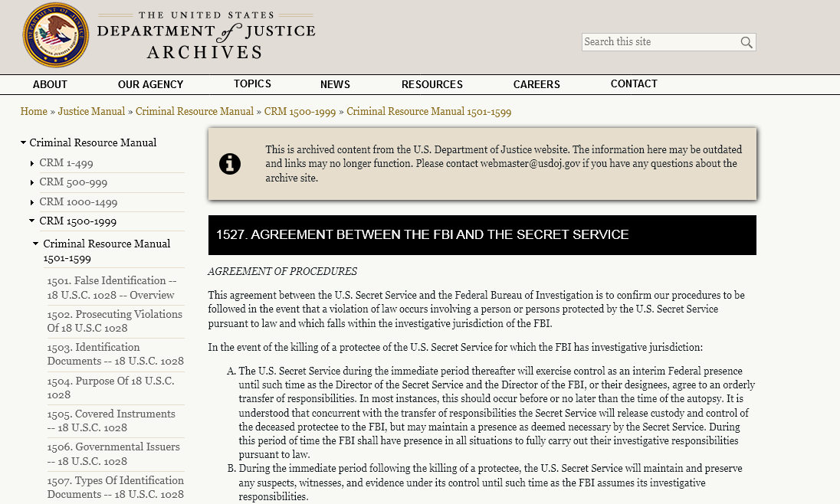
Task: Click the Criminal Resource Manual sidebar heading
Action: pyautogui.click(x=93, y=142)
